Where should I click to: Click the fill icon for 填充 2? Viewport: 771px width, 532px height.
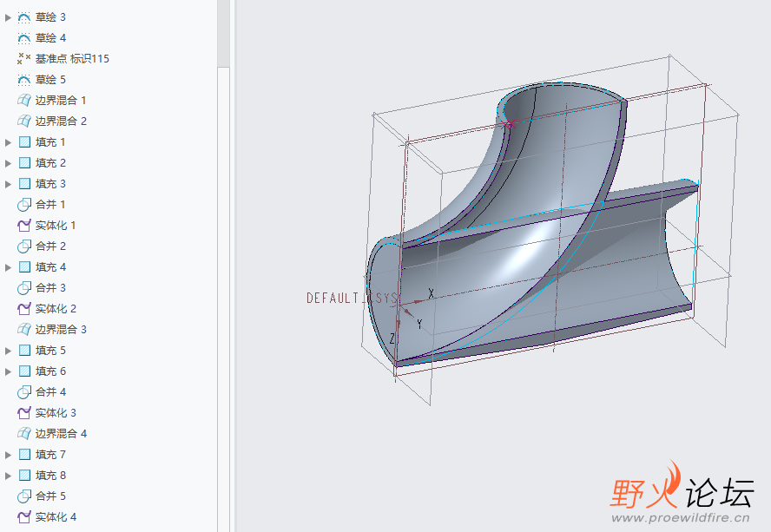[x=24, y=163]
